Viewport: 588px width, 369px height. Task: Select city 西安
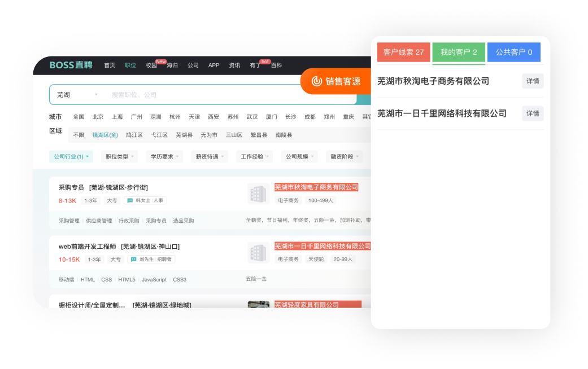click(x=214, y=117)
